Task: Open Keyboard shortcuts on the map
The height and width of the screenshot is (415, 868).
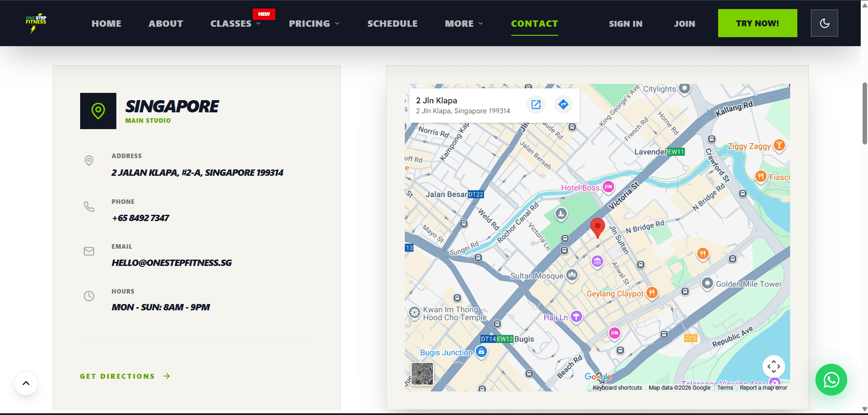Action: [617, 388]
